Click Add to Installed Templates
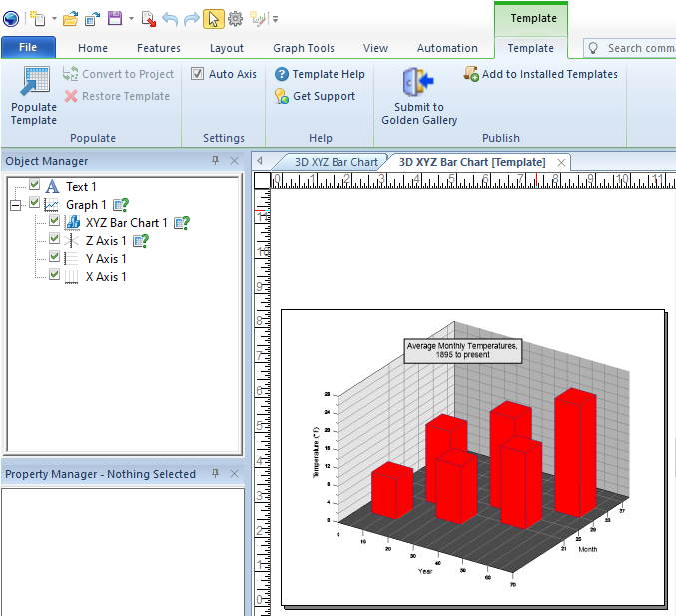The width and height of the screenshot is (676, 616). point(540,74)
